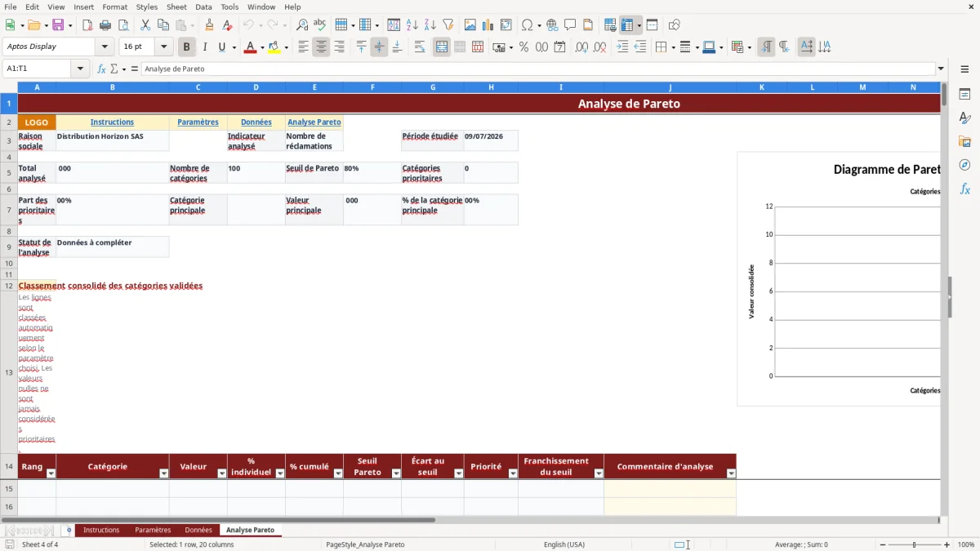Open sidebar Navigator compass icon
The width and height of the screenshot is (980, 551).
[x=964, y=165]
